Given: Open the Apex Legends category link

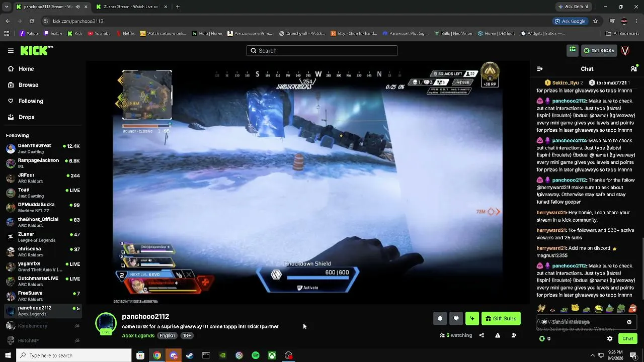Looking at the screenshot, I should 138,335.
